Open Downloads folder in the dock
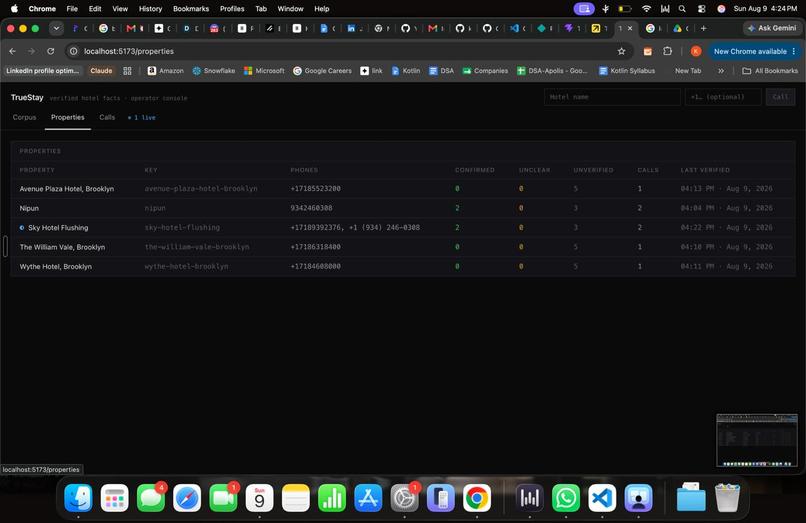This screenshot has height=523, width=806. tap(690, 498)
